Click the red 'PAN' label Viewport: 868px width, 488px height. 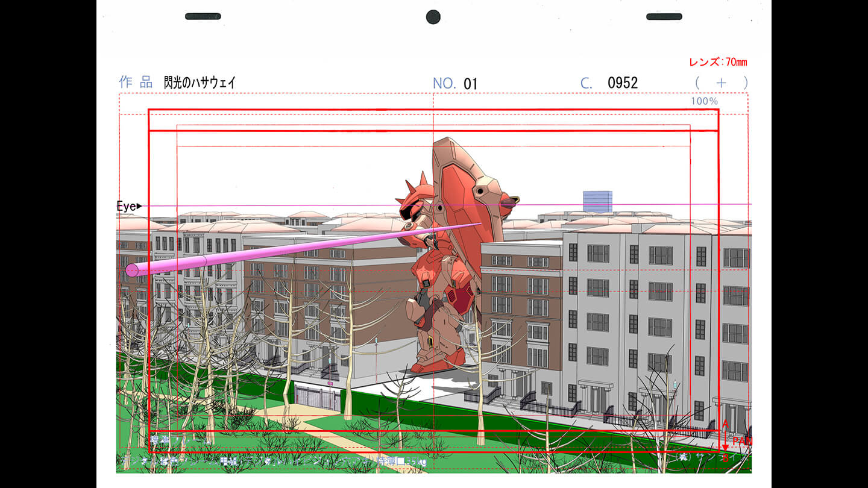pos(742,442)
